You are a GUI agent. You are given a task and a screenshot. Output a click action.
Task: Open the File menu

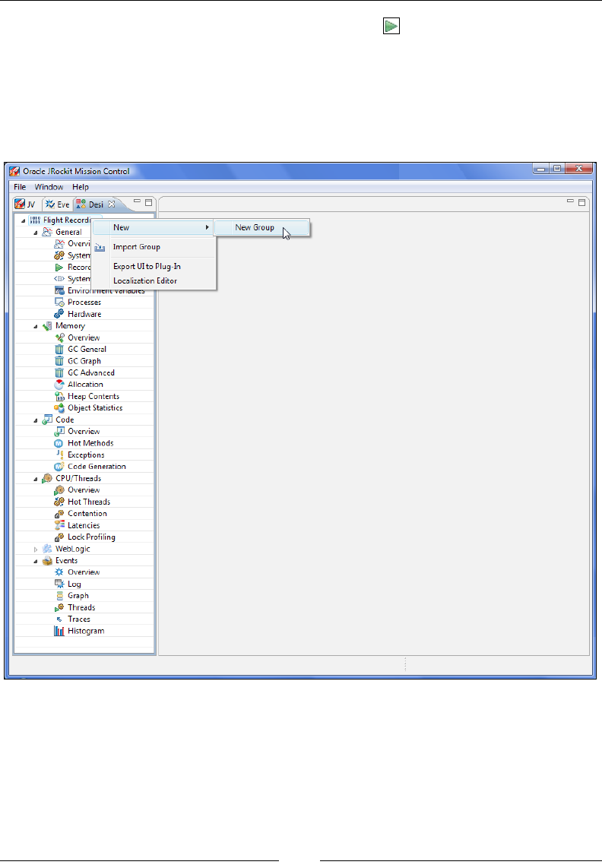pos(20,187)
